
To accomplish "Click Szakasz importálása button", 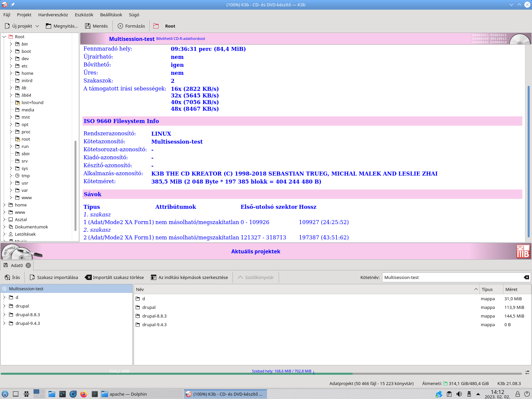I will (x=54, y=277).
